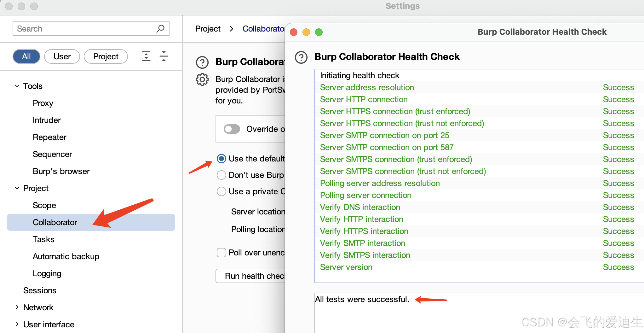This screenshot has width=644, height=333.
Task: Select Server SMTP connection on port 25
Action: (479, 135)
